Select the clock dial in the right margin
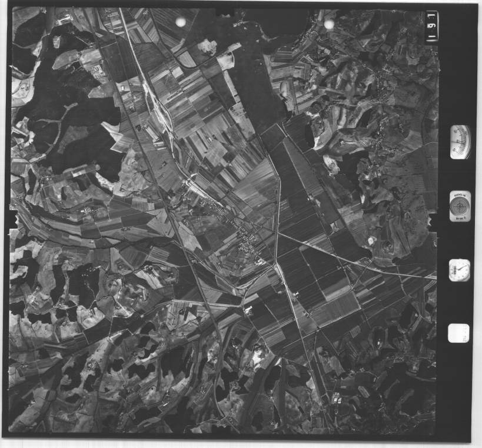Viewport: 482px width, 448px height. point(460,270)
